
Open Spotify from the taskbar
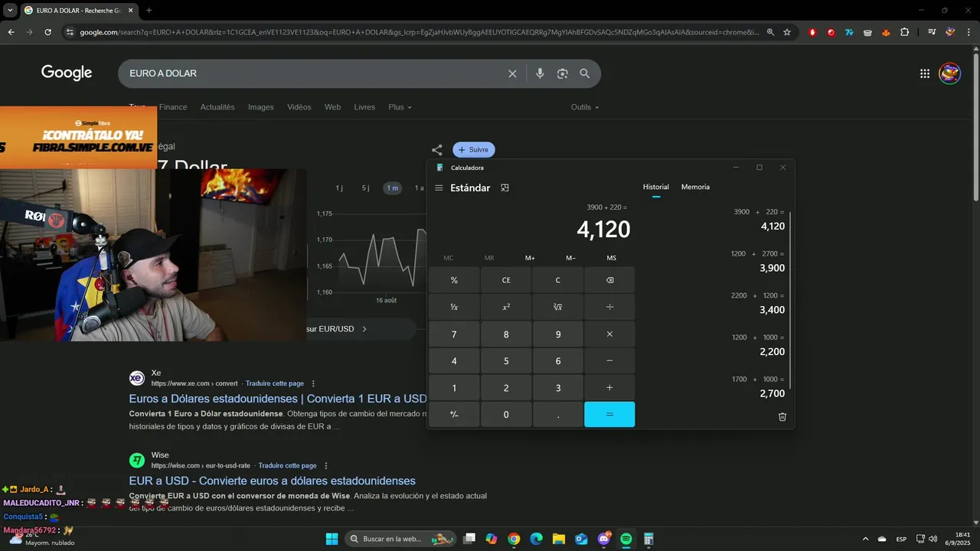626,539
